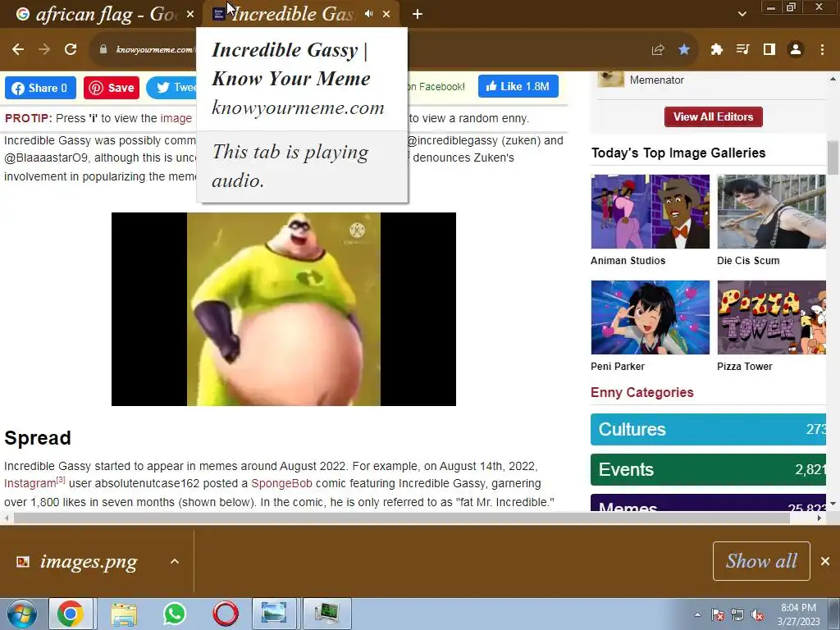840x630 pixels.
Task: Open the Animan Studios gallery thumbnail
Action: pyautogui.click(x=650, y=211)
